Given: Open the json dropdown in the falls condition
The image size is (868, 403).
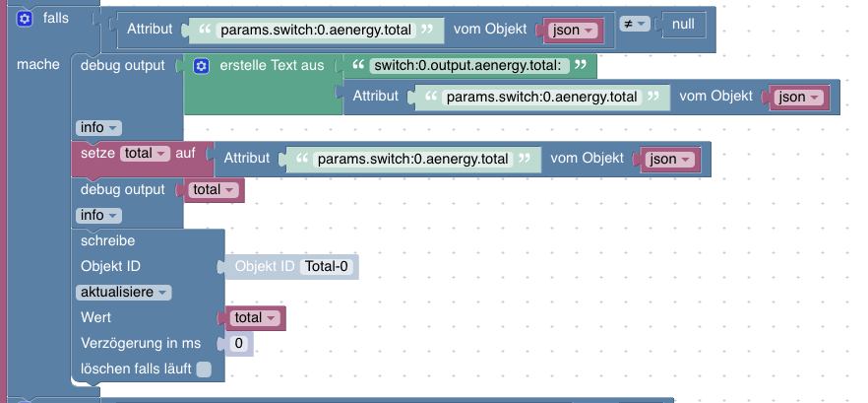Looking at the screenshot, I should tap(573, 31).
